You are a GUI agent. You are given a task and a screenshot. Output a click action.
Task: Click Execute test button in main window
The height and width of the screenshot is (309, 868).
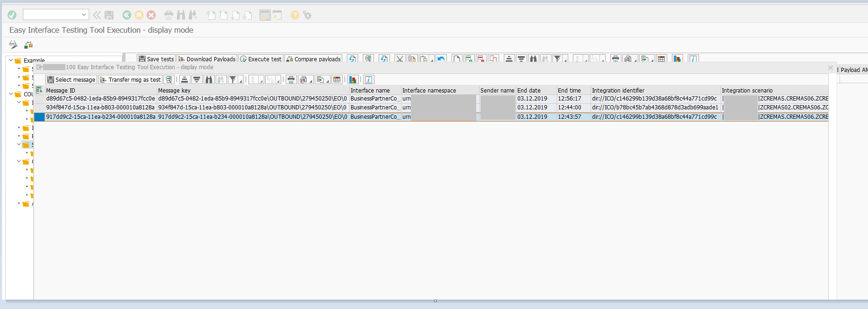coord(261,59)
